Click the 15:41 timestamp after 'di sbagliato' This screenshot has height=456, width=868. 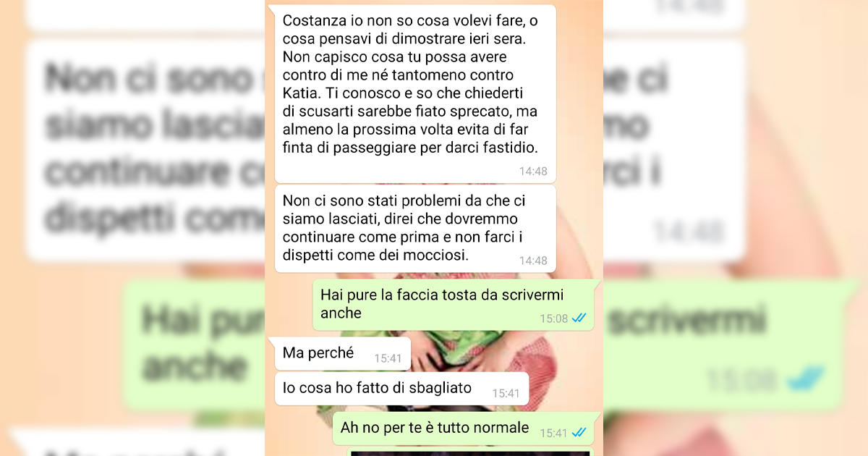click(x=506, y=393)
